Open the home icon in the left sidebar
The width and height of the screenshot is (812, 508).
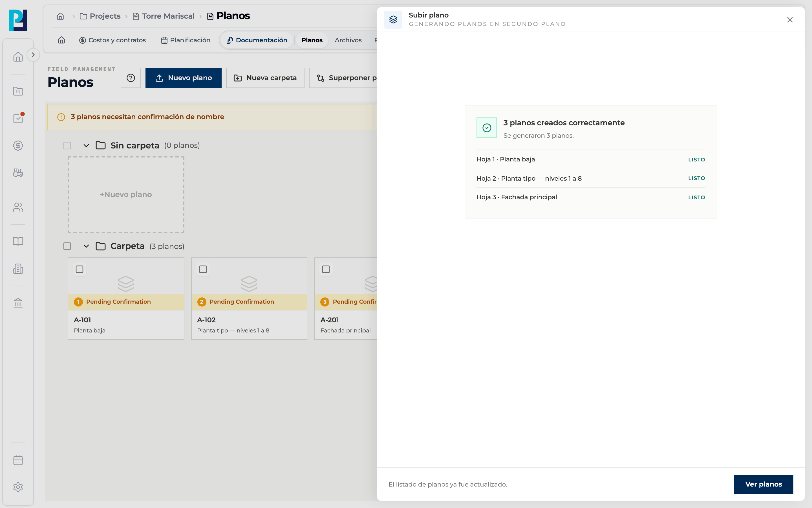[18, 56]
